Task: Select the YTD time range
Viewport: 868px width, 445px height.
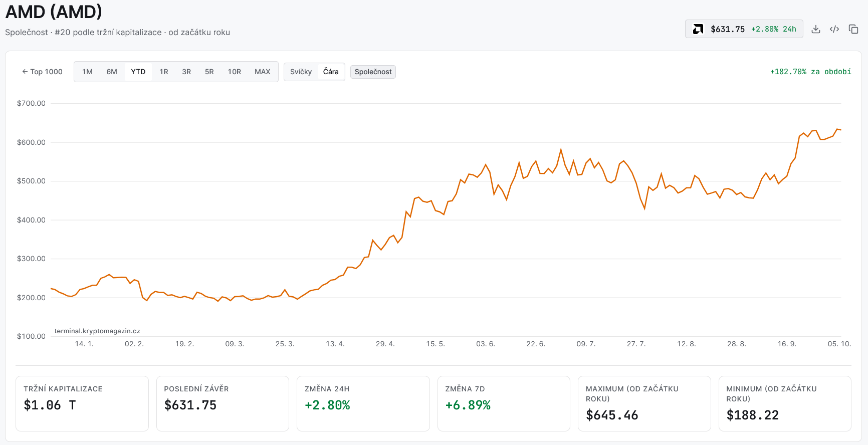Action: 138,72
